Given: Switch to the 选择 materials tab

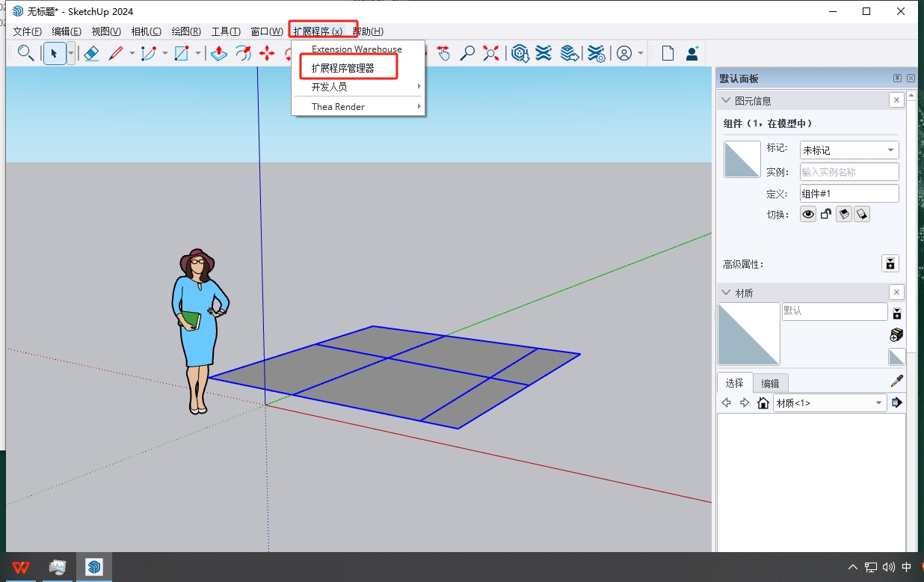Looking at the screenshot, I should point(735,383).
